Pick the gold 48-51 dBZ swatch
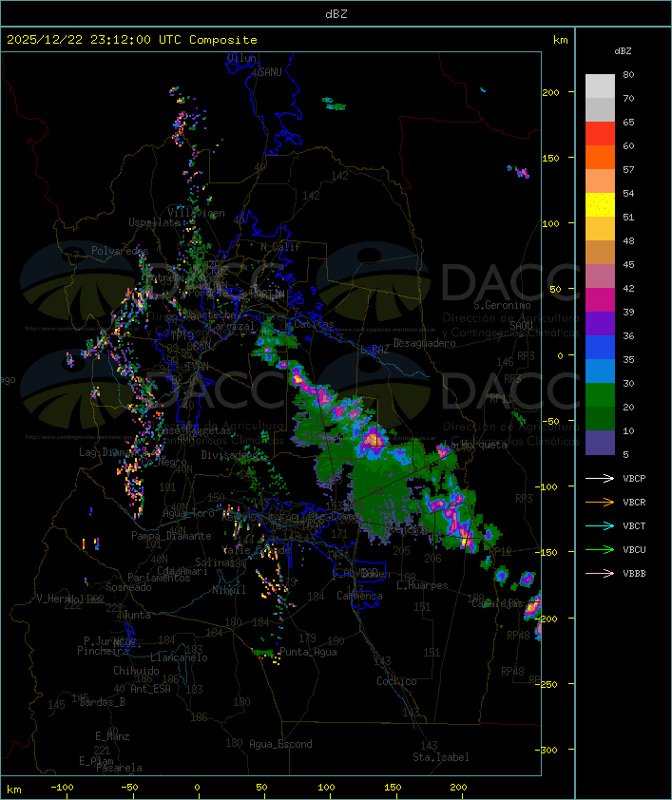This screenshot has width=672, height=800. click(600, 229)
